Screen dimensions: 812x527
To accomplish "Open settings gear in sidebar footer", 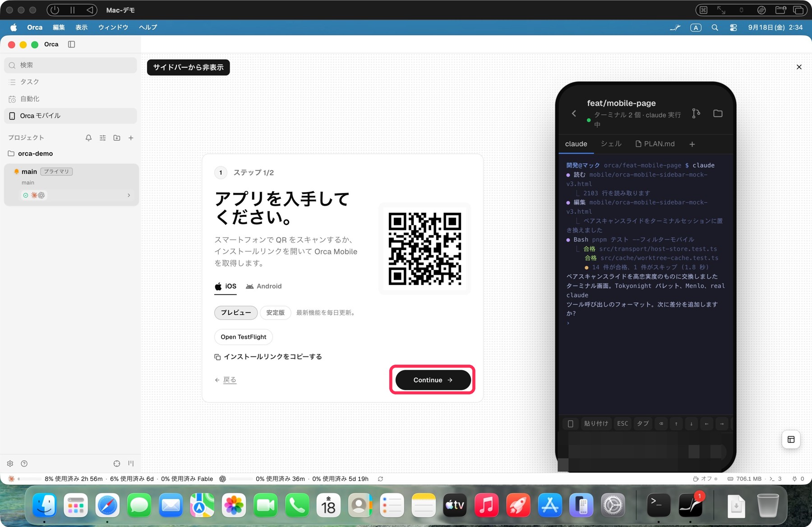I will pyautogui.click(x=10, y=463).
